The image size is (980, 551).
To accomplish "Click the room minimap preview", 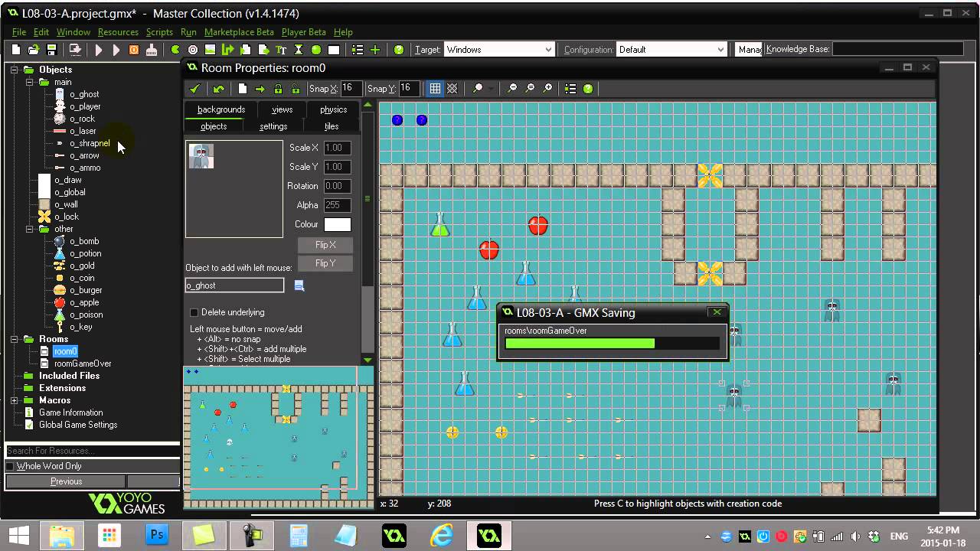I will [279, 438].
